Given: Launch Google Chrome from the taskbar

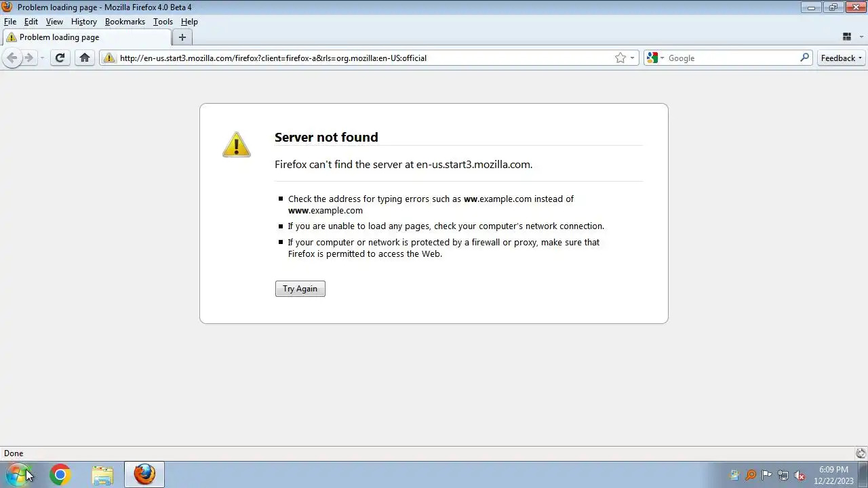Looking at the screenshot, I should (60, 475).
